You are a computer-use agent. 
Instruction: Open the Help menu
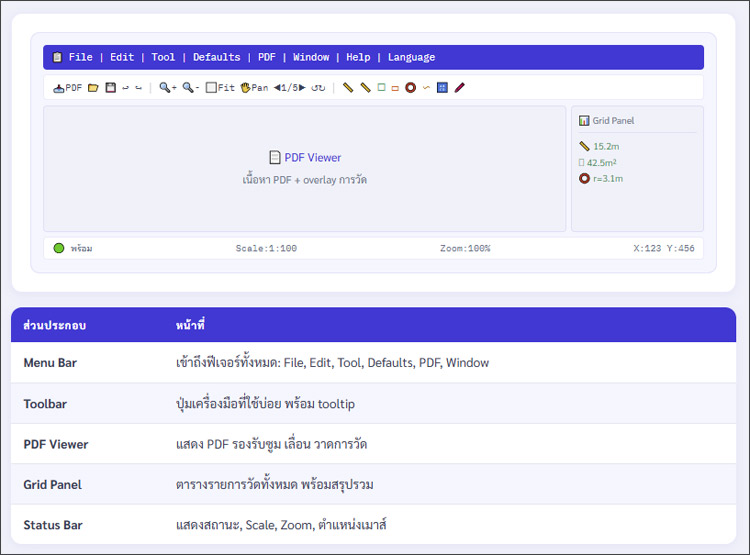(358, 57)
